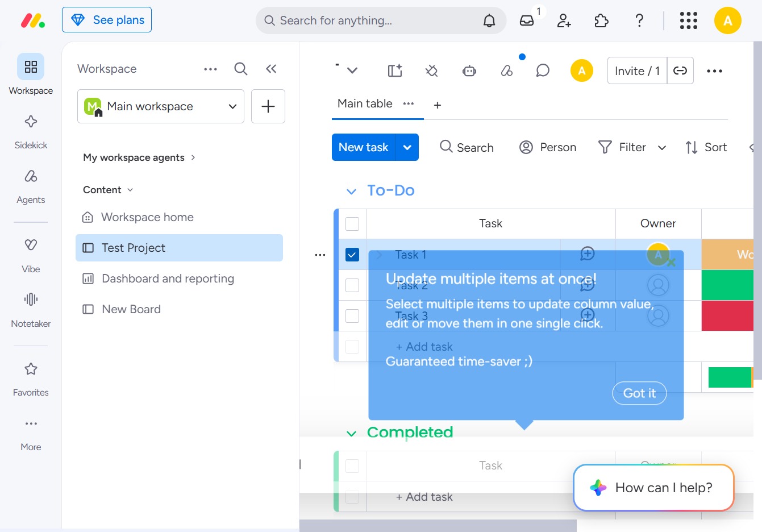Open the New Board item
The image size is (762, 532).
pyautogui.click(x=179, y=309)
